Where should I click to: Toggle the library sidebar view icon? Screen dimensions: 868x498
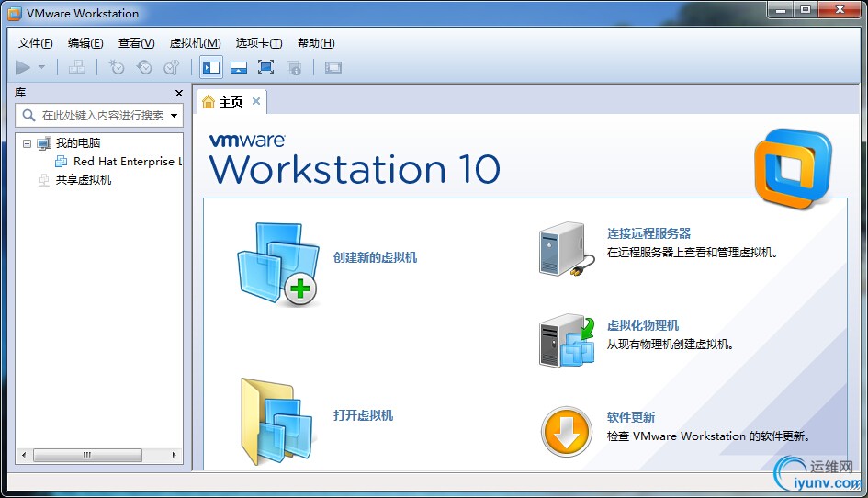211,68
